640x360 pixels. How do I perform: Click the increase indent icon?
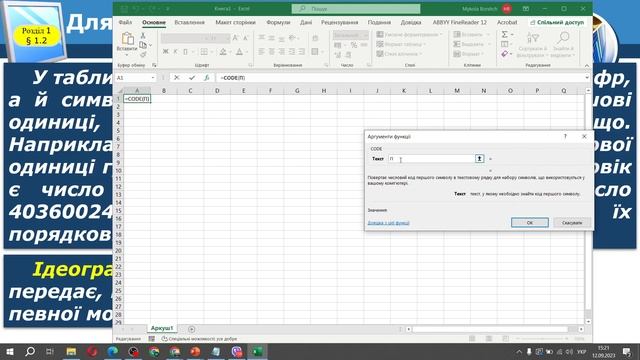point(302,51)
